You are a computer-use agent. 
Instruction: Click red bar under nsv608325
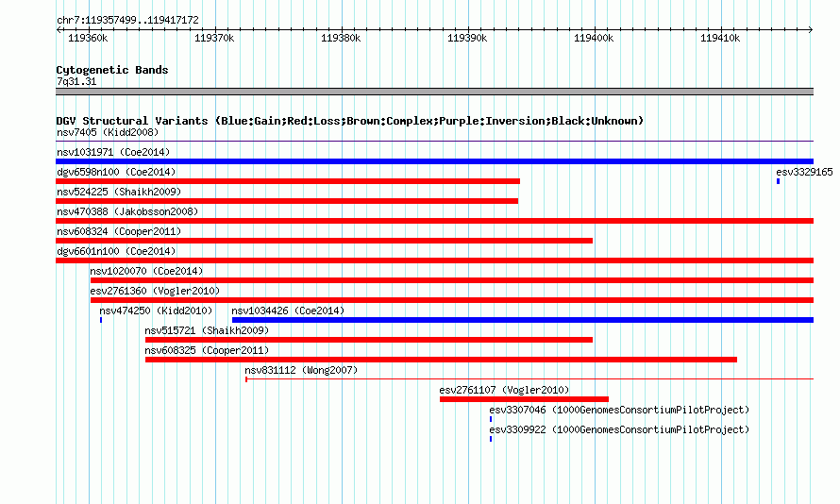(441, 360)
